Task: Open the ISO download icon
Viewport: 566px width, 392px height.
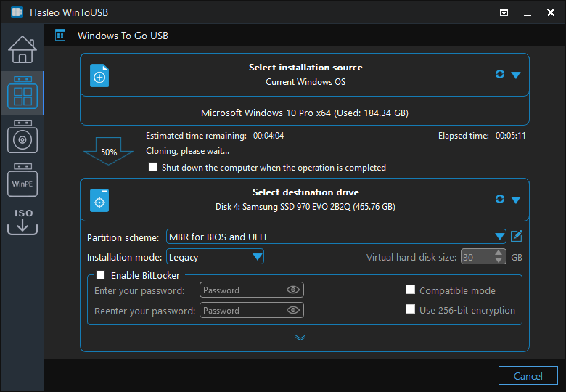Action: (22, 221)
